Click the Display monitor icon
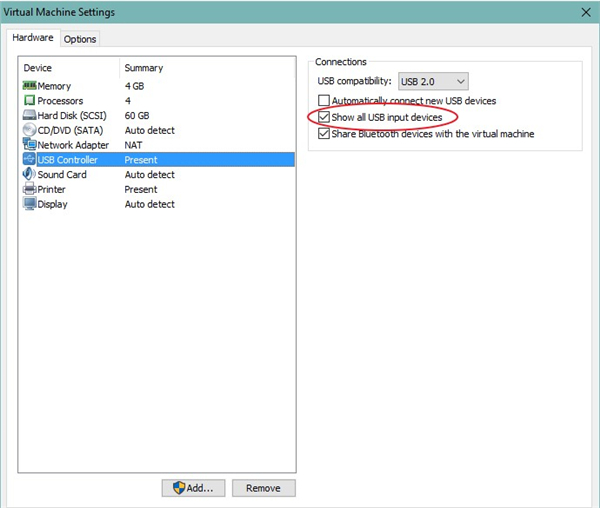 [29, 204]
